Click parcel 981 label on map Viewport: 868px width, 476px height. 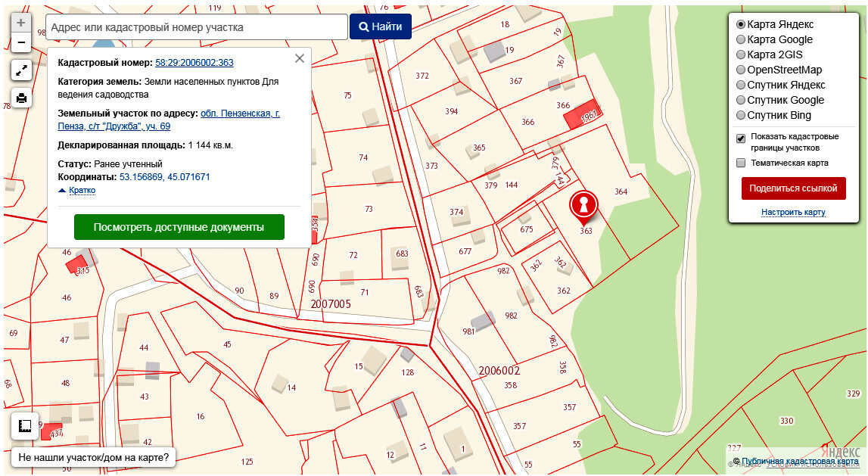[469, 331]
